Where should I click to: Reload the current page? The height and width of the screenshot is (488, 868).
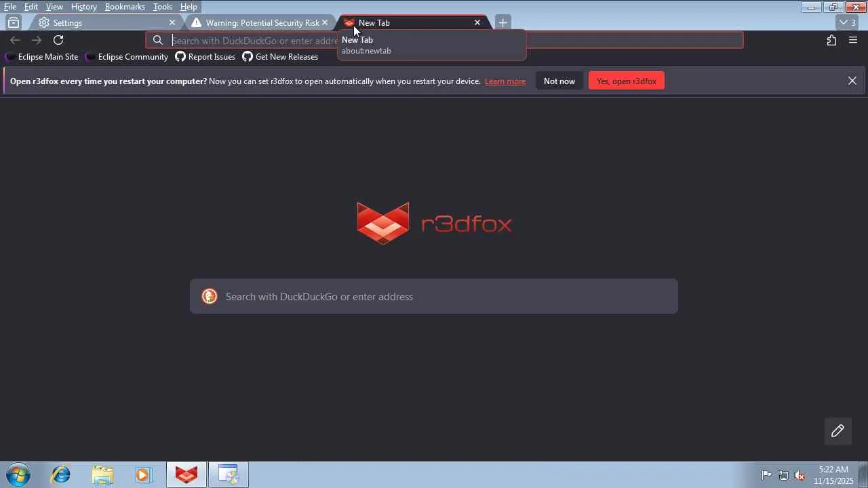tap(58, 40)
